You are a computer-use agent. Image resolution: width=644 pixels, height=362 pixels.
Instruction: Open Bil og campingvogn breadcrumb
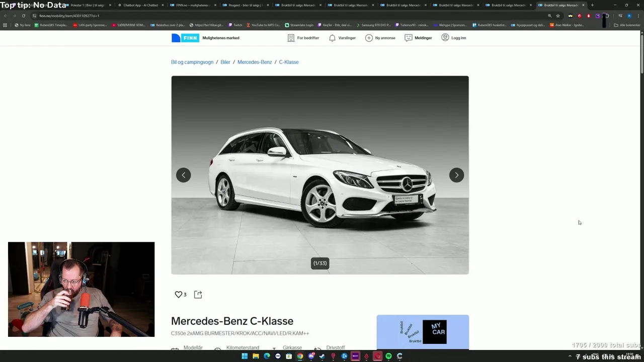192,62
